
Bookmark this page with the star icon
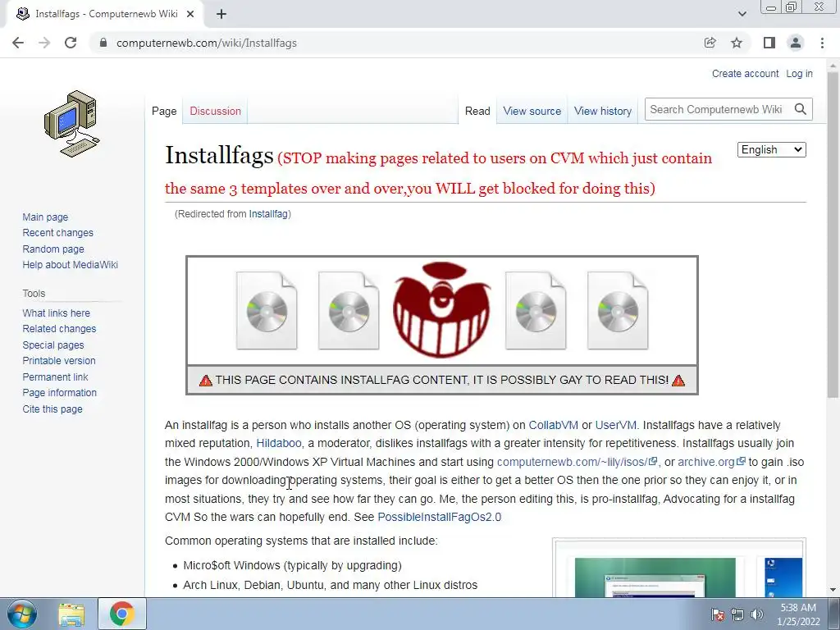point(737,43)
